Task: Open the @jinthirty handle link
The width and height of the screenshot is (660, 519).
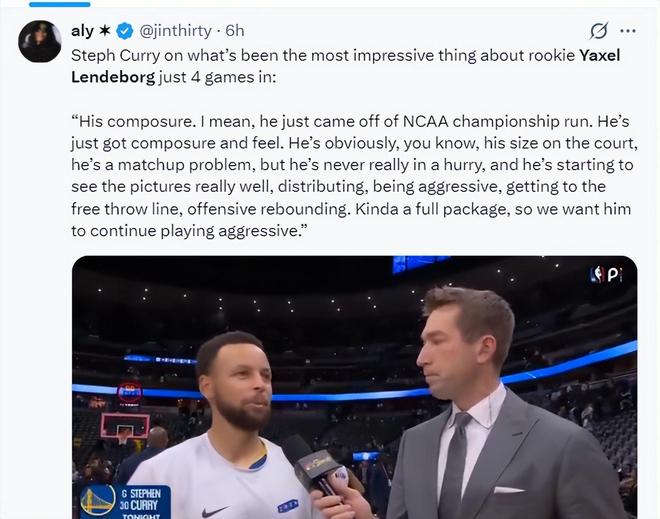Action: point(175,31)
